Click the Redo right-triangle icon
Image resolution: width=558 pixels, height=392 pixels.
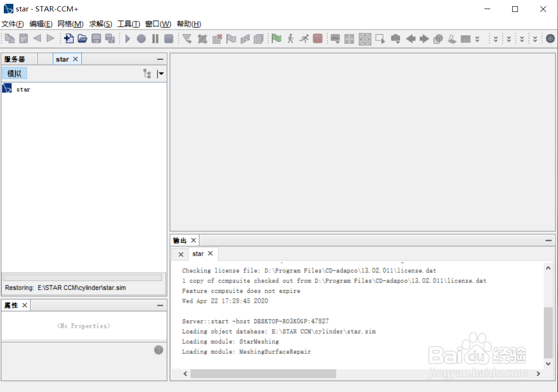coord(51,38)
